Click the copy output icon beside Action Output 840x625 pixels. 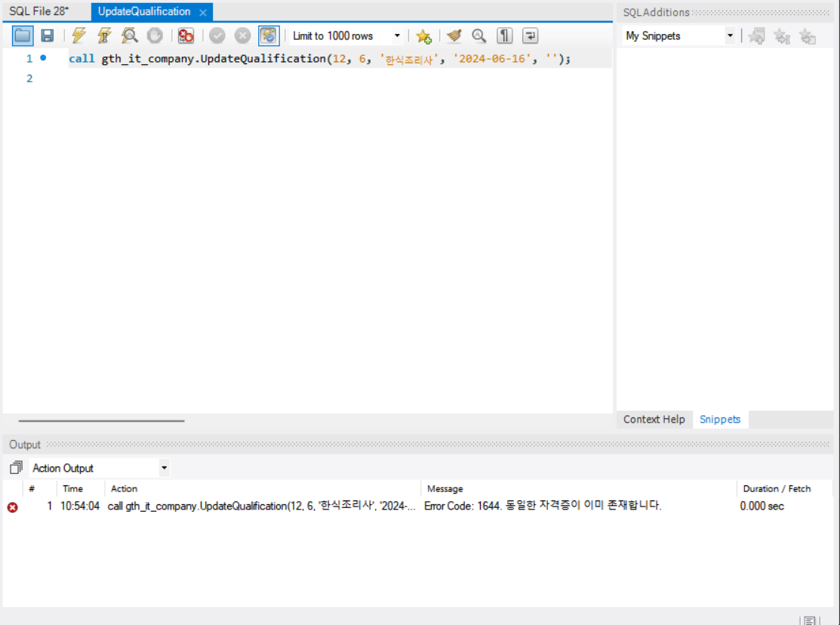point(16,468)
